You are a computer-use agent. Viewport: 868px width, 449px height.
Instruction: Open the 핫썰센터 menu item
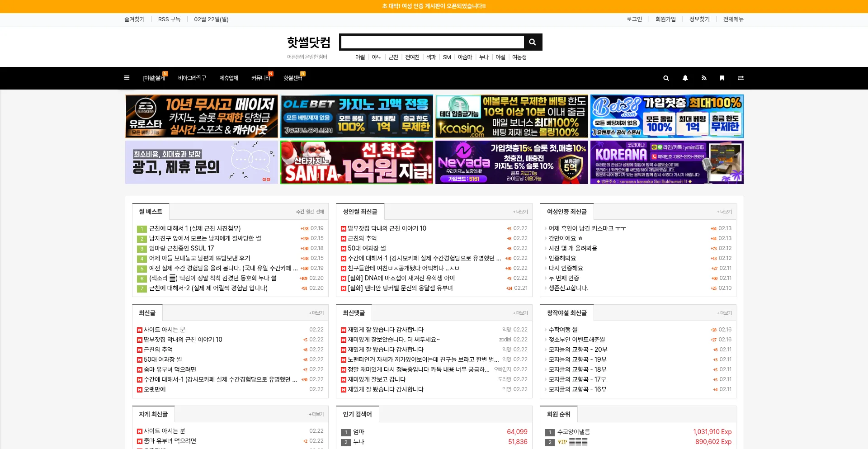(293, 78)
